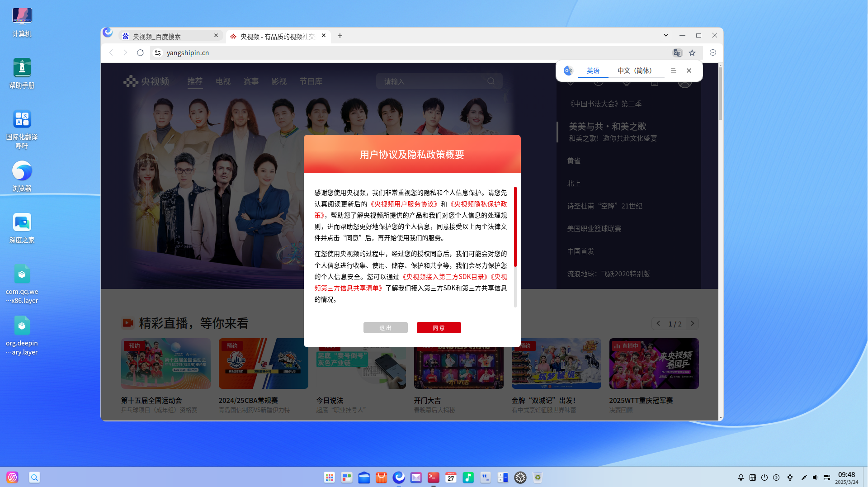
Task: Click the translate page icon in address bar
Action: pyautogui.click(x=677, y=53)
